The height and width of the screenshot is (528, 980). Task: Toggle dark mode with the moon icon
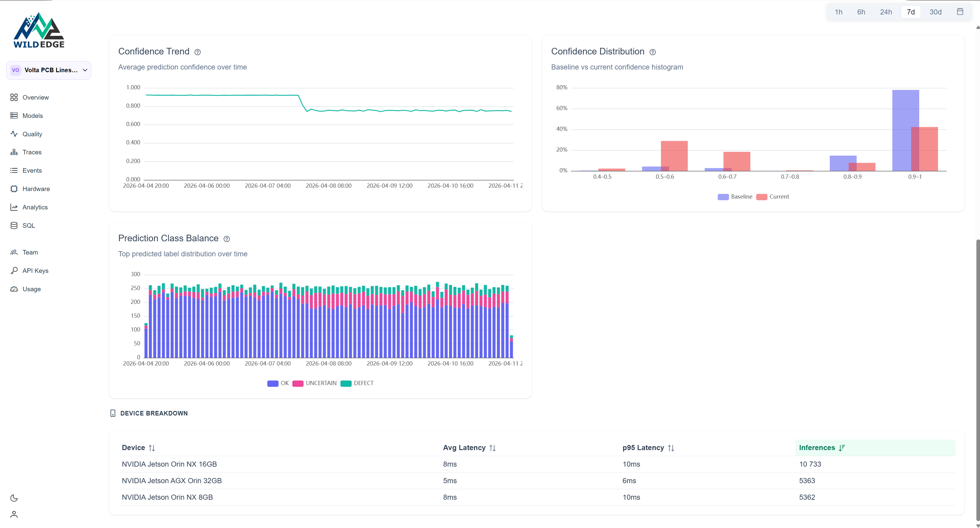point(14,498)
